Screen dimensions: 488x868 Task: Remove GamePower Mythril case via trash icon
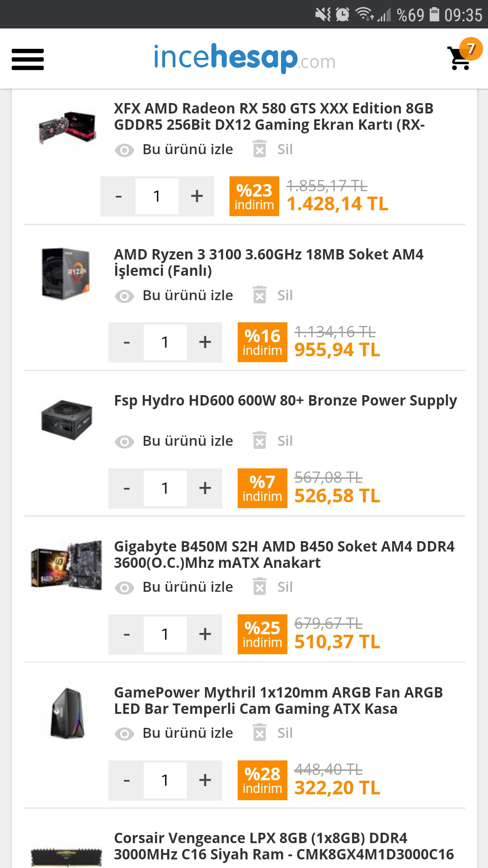click(x=260, y=733)
